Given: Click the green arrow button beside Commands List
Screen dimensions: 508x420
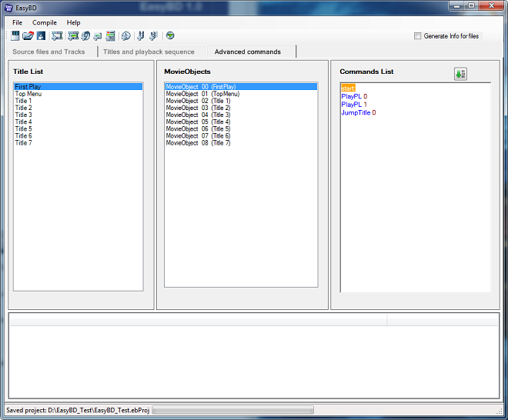Looking at the screenshot, I should point(460,74).
